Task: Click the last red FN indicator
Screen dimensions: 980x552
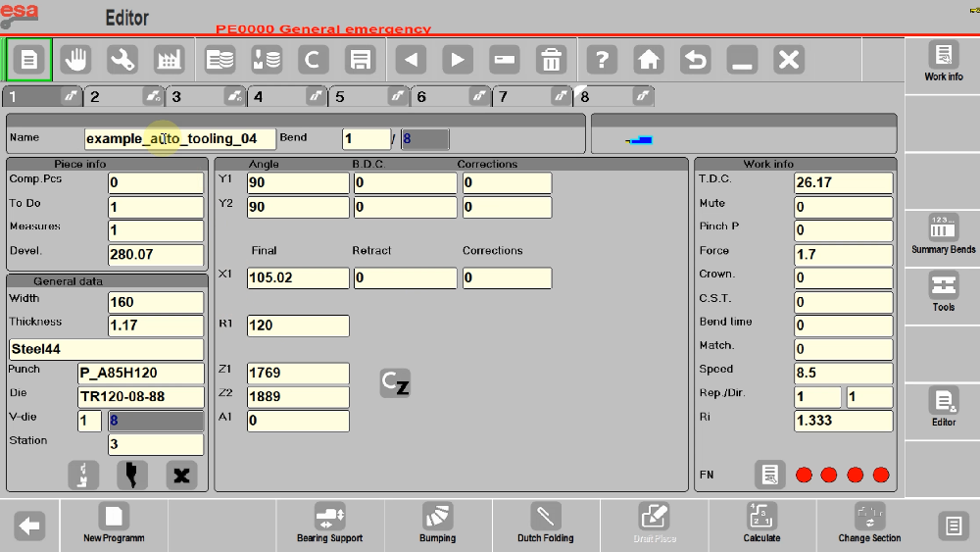Action: [x=881, y=476]
